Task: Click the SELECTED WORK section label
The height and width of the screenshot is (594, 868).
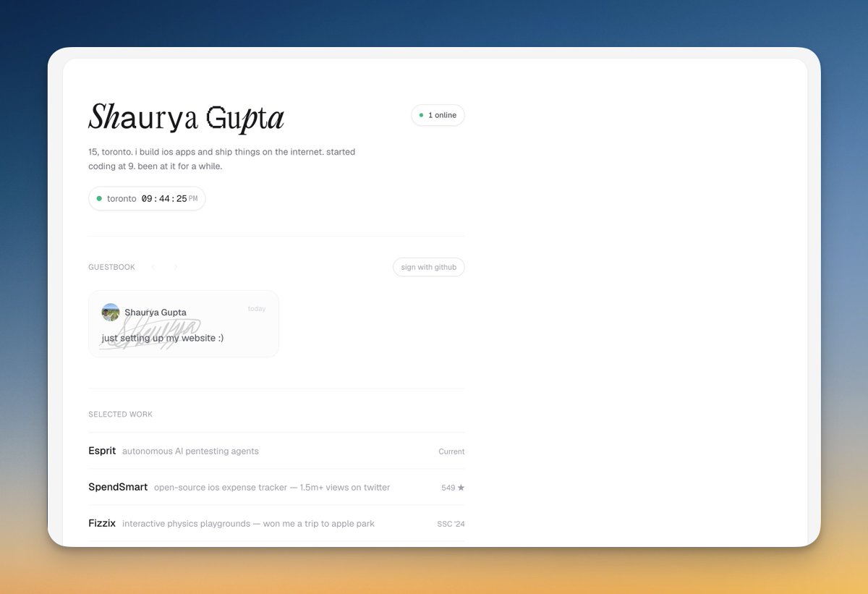Action: (x=120, y=415)
